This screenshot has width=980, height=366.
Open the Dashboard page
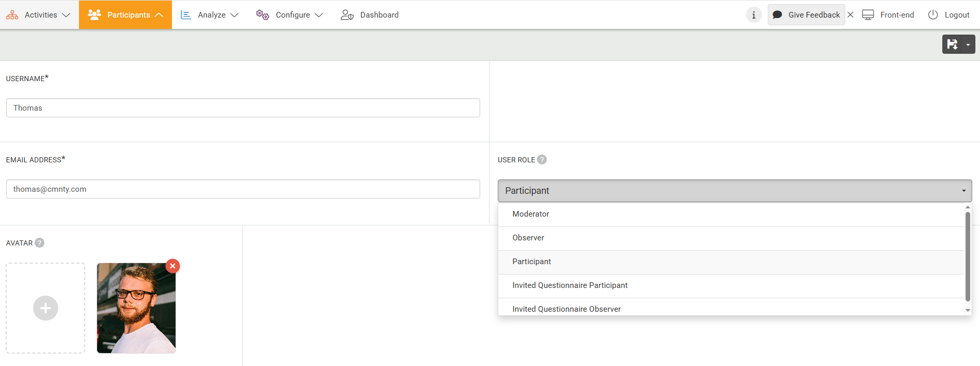[x=370, y=15]
